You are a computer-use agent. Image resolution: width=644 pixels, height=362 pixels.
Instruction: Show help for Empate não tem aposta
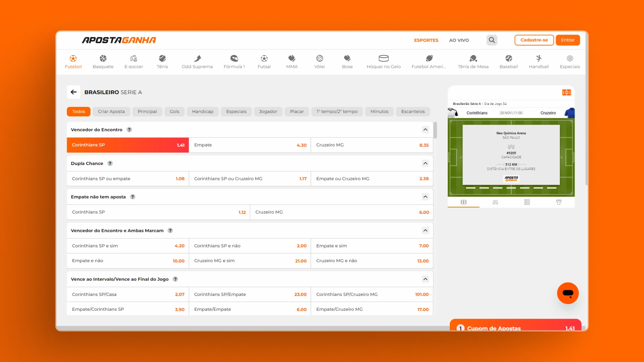click(133, 197)
